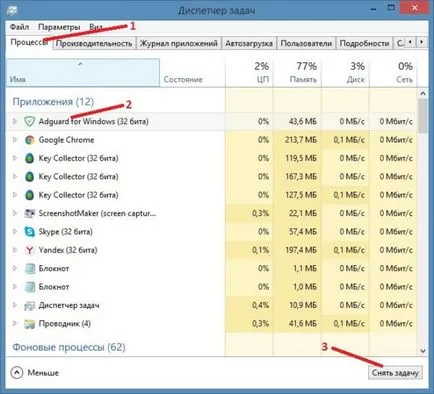Click the Меньше details link
This screenshot has height=394, width=434.
click(43, 373)
